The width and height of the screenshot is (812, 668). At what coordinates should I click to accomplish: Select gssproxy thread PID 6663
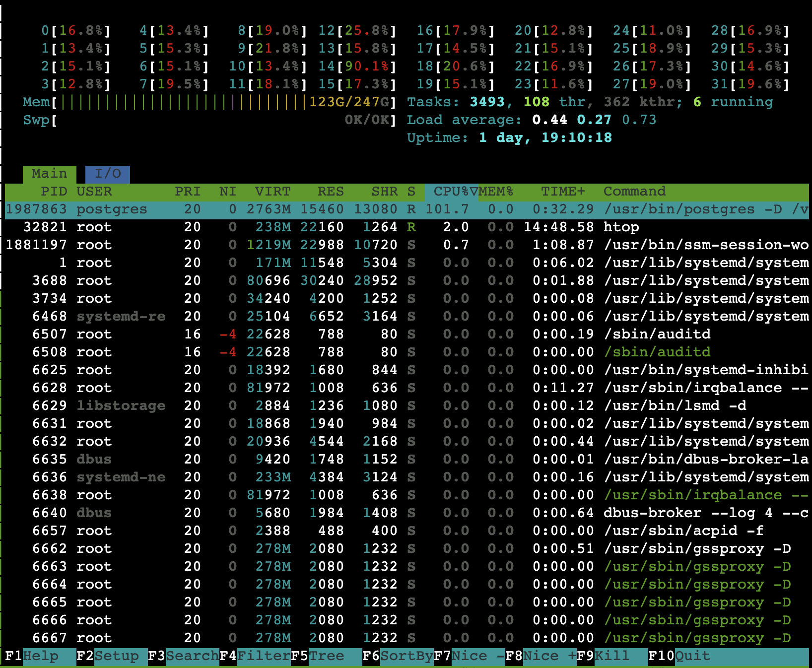pos(407,567)
